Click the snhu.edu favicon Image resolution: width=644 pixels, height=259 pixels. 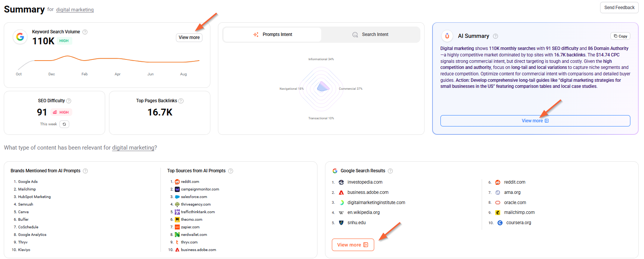point(341,223)
